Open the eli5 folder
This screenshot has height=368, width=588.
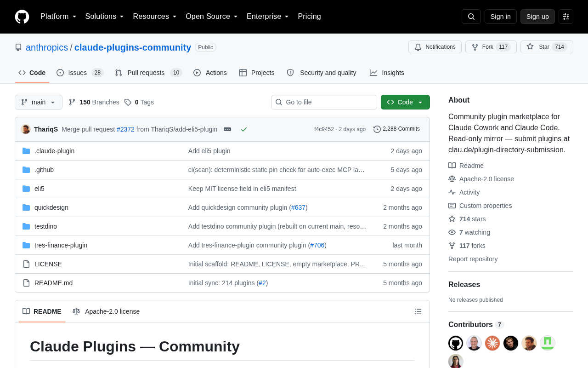(x=40, y=189)
